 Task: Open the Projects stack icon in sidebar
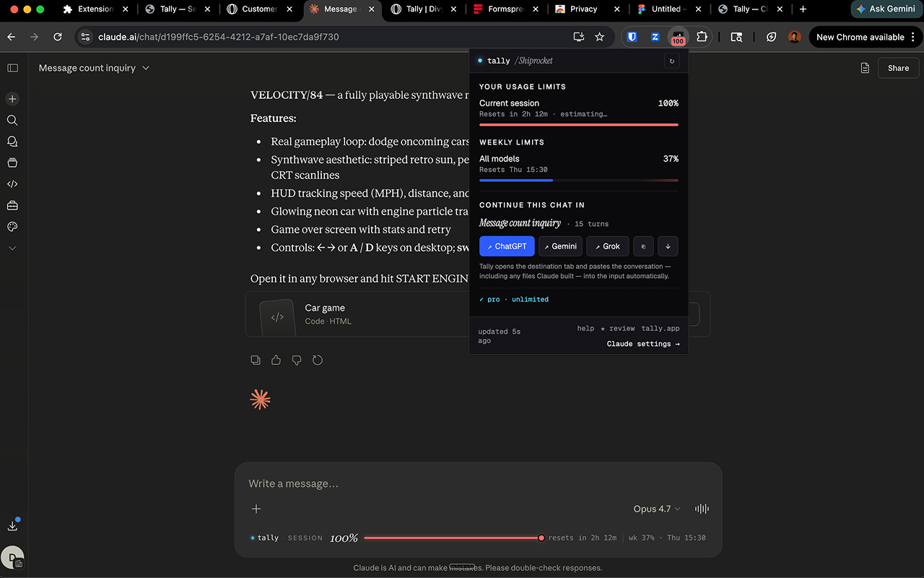[x=12, y=163]
